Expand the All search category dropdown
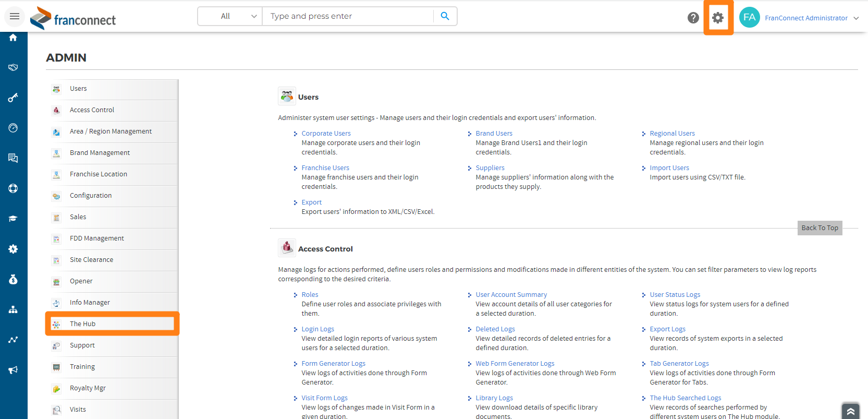Screen dimensions: 868x419 [x=230, y=16]
